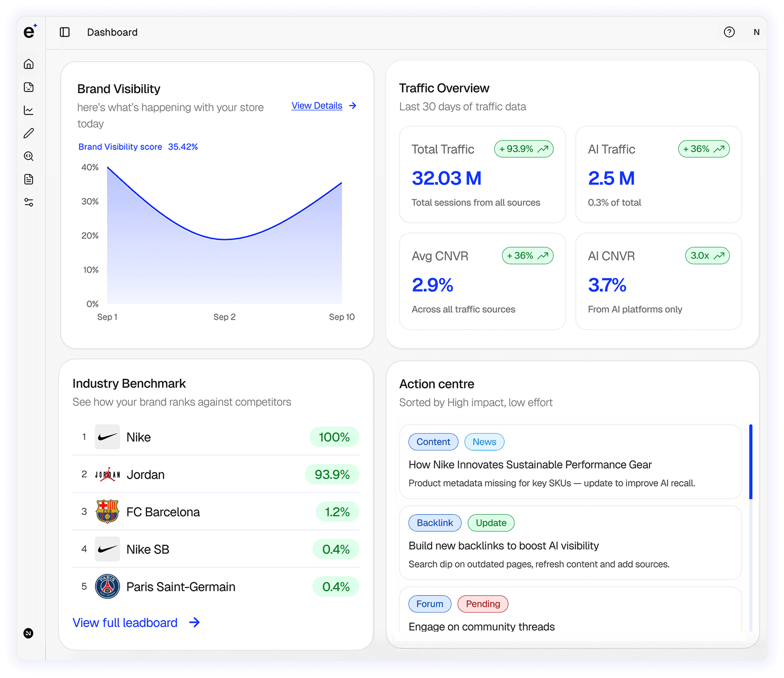Click the Paris Saint-Germain name
Viewport: 784px width, 678px height.
coord(181,587)
